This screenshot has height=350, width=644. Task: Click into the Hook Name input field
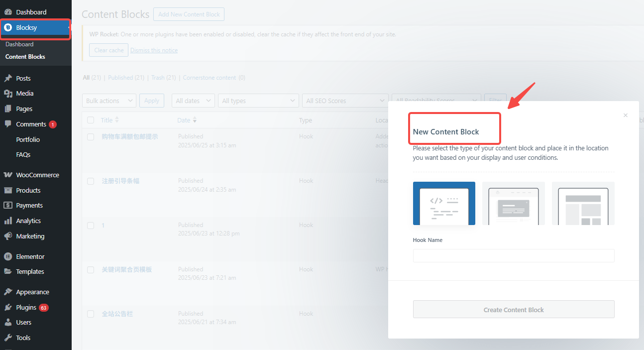point(513,255)
